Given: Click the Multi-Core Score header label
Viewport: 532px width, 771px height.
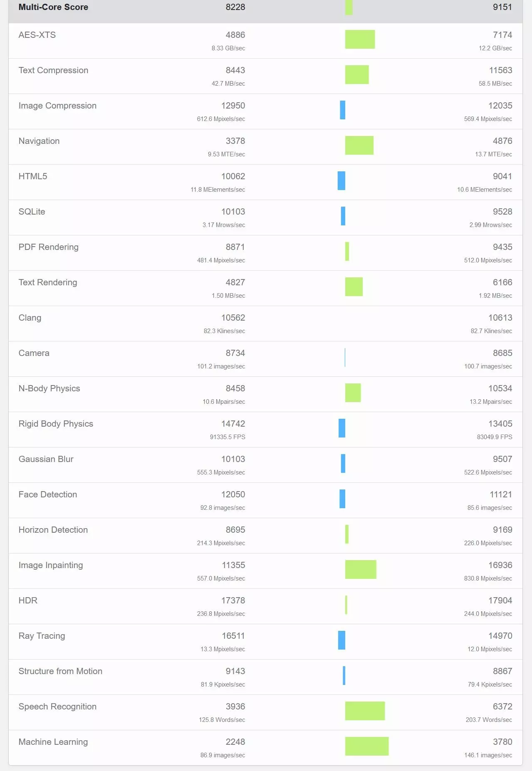Looking at the screenshot, I should click(x=53, y=7).
